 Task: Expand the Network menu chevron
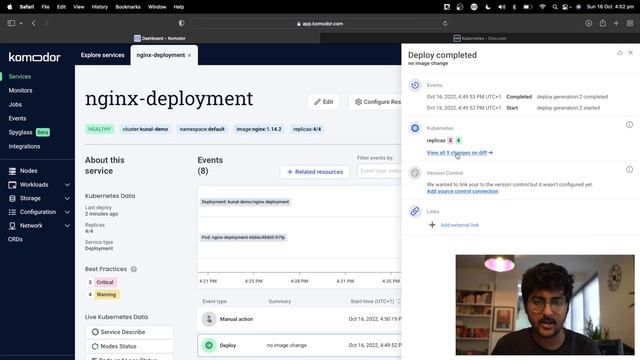(x=67, y=226)
